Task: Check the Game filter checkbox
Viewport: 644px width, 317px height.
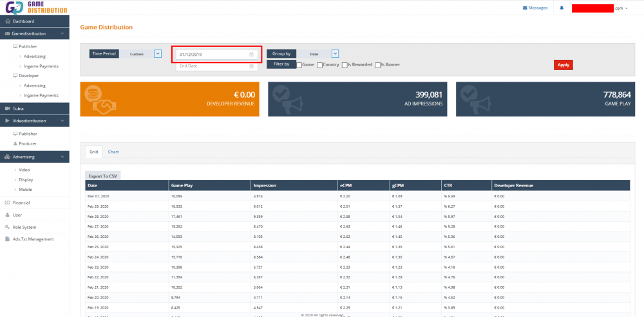Action: (299, 65)
